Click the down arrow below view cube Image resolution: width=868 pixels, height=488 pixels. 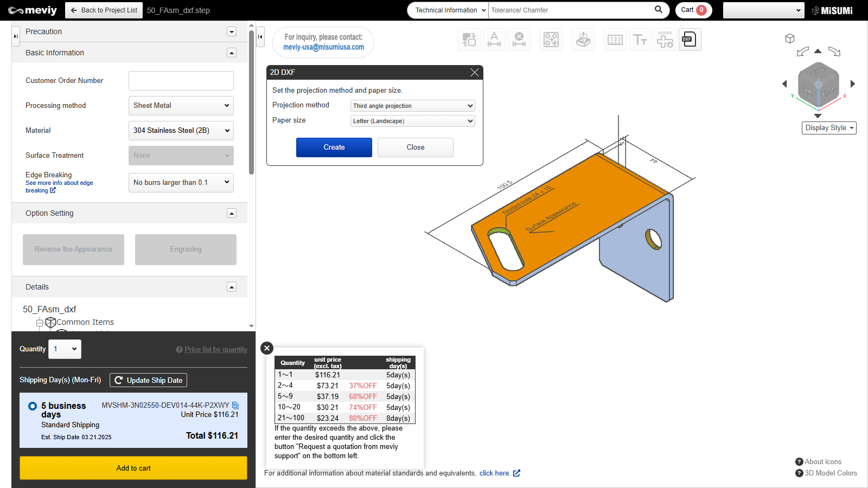pos(818,115)
